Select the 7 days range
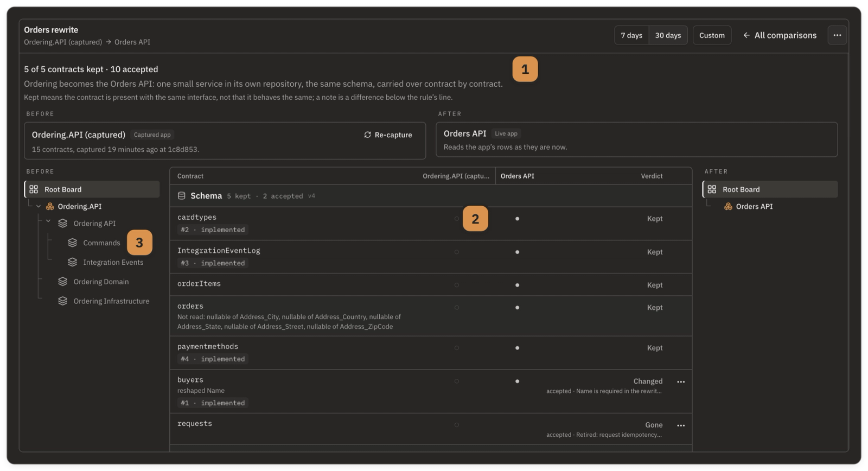This screenshot has width=868, height=471. coord(631,35)
